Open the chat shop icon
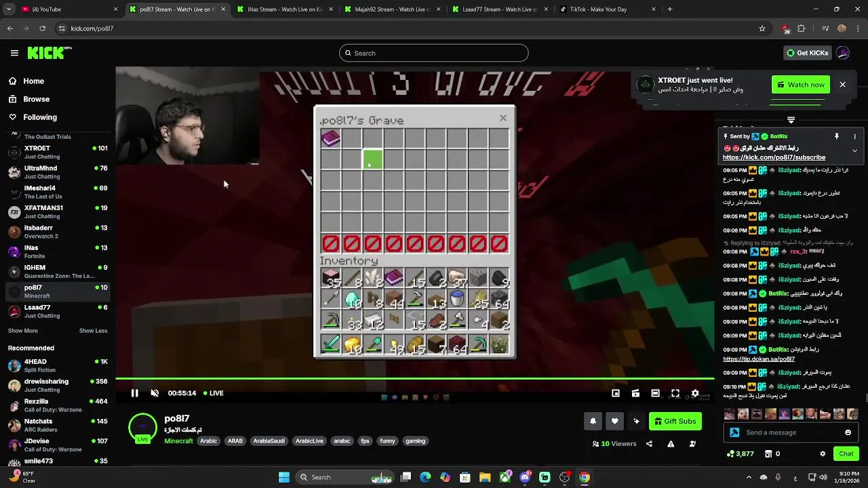 [768, 453]
